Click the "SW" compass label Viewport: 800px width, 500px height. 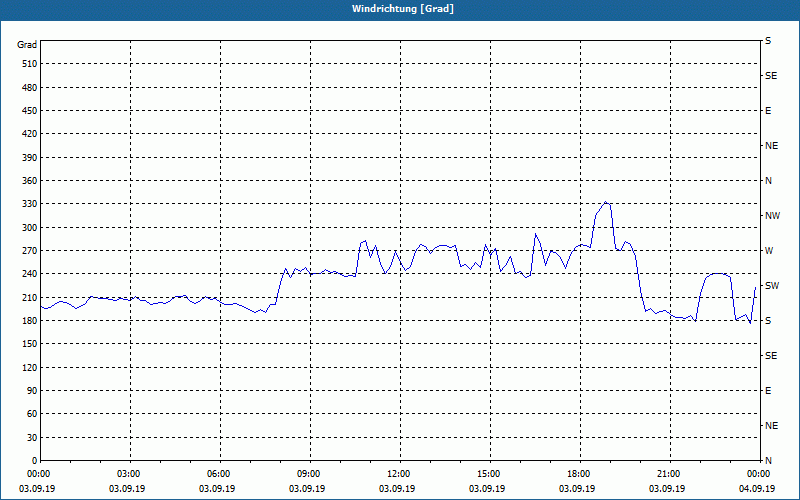[772, 286]
